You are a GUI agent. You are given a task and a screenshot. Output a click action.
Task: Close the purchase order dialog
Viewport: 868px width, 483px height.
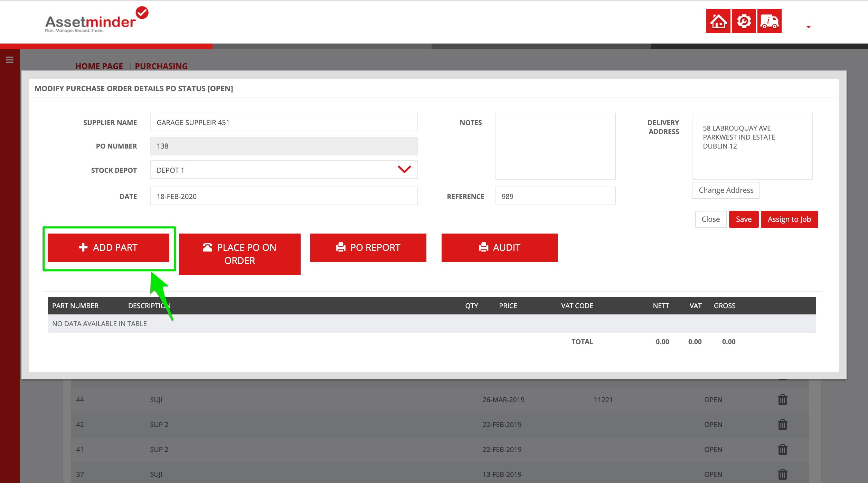coord(711,219)
